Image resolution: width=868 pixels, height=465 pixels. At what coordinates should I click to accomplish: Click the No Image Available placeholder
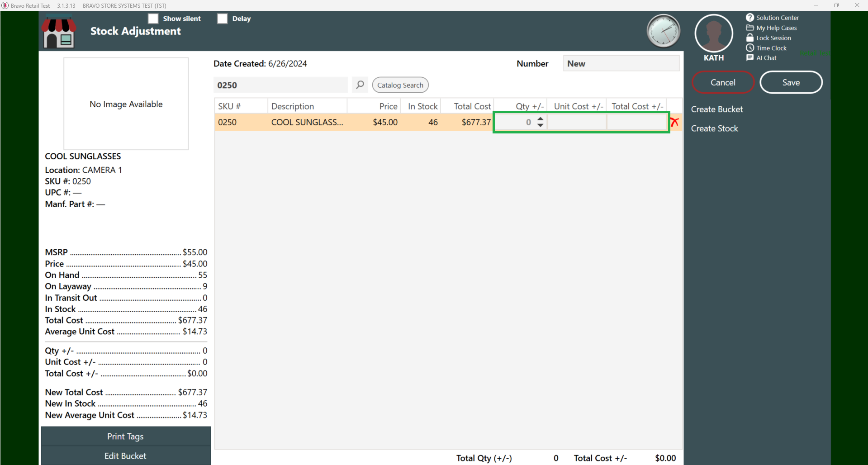tap(126, 104)
